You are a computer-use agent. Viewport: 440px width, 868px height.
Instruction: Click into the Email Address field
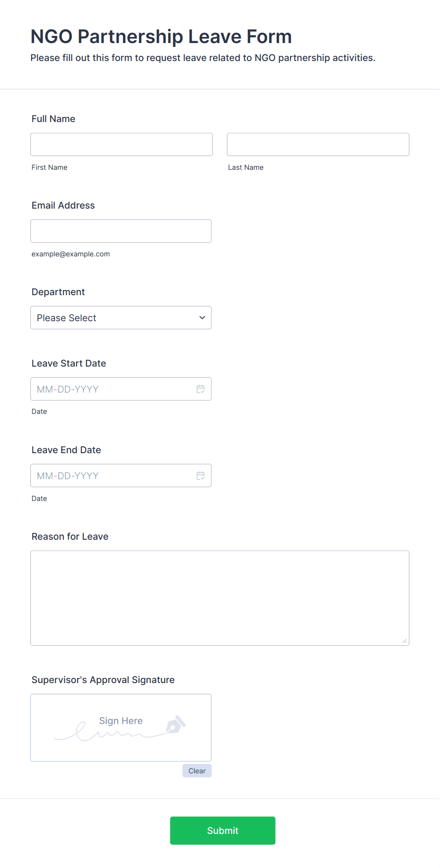pos(121,231)
